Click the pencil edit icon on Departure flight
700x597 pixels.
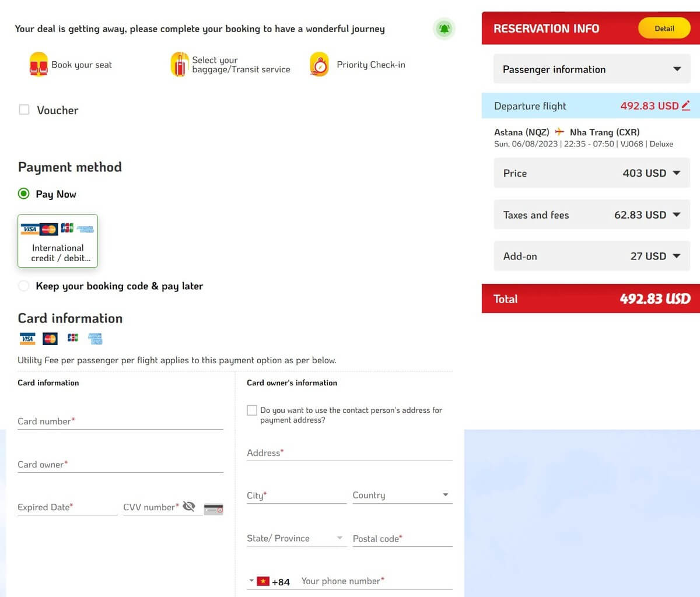point(685,106)
